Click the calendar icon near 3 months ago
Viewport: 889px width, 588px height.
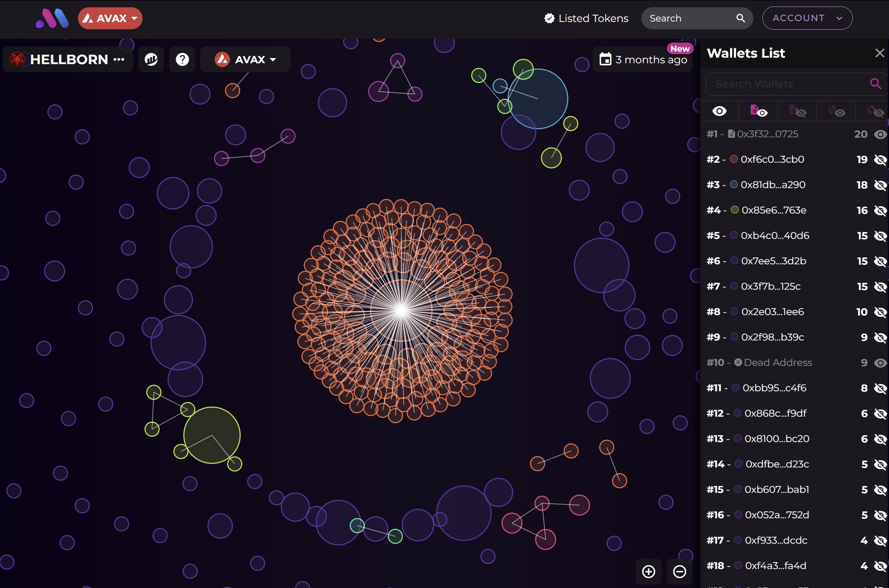(x=606, y=59)
